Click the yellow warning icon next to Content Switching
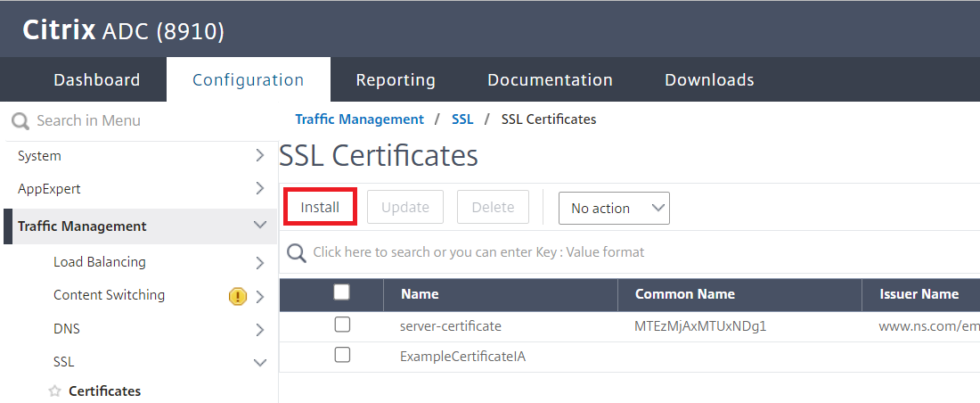 pos(238,297)
